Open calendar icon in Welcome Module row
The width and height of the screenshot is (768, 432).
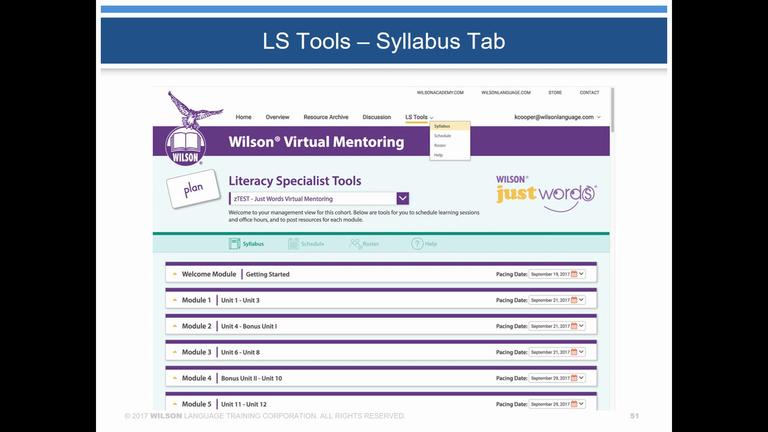pyautogui.click(x=574, y=274)
